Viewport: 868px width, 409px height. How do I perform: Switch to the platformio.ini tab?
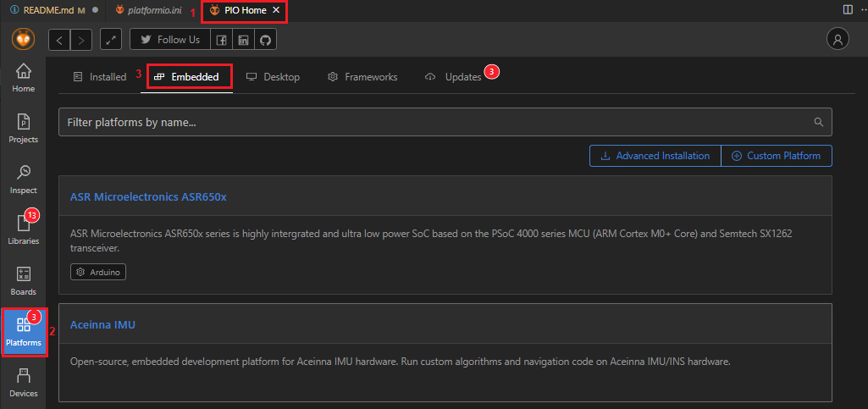pyautogui.click(x=148, y=10)
